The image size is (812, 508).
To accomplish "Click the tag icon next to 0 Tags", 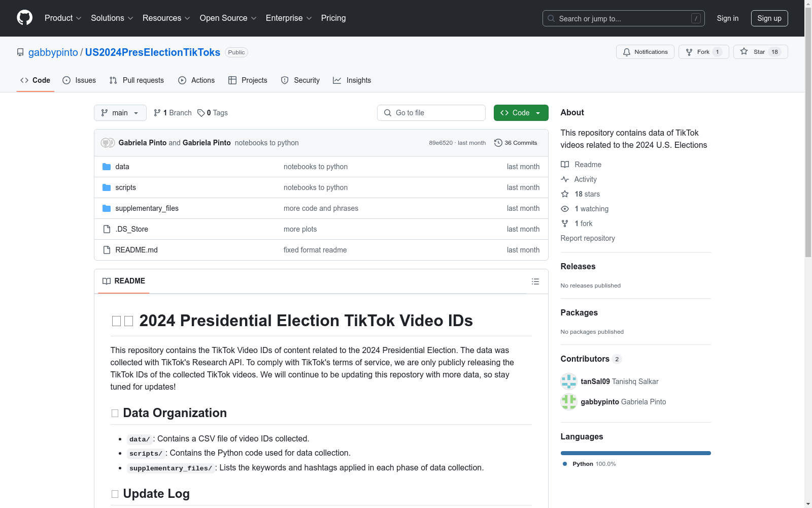I will [201, 113].
